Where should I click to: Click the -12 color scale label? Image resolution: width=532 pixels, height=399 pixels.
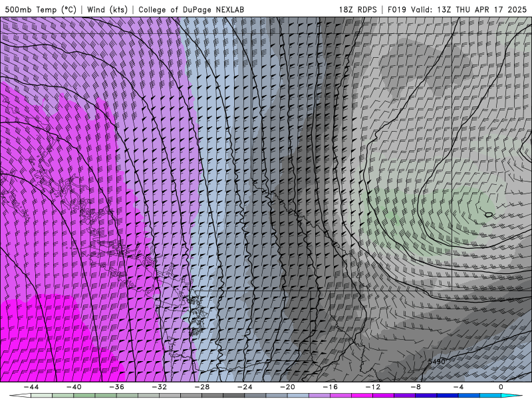coord(373,387)
